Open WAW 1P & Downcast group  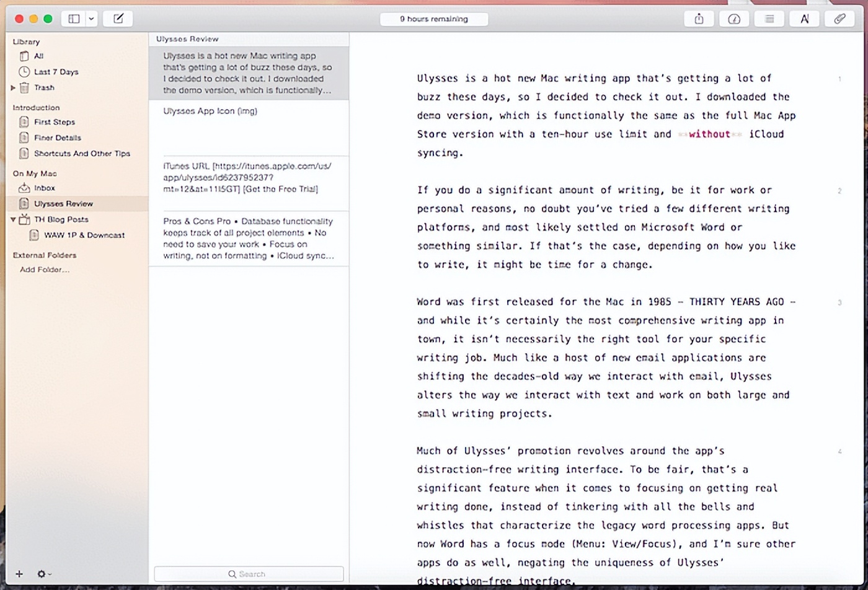[84, 236]
